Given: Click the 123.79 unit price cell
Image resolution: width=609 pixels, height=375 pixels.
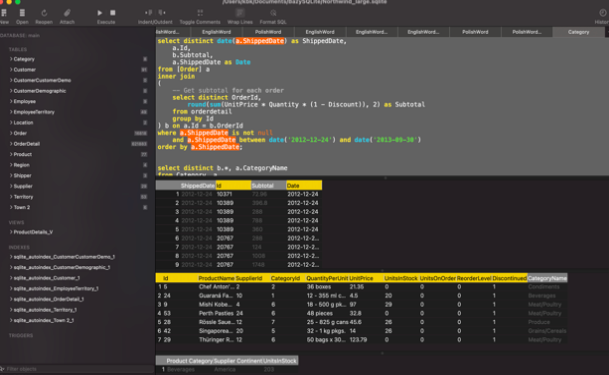Looking at the screenshot, I should click(x=358, y=340).
